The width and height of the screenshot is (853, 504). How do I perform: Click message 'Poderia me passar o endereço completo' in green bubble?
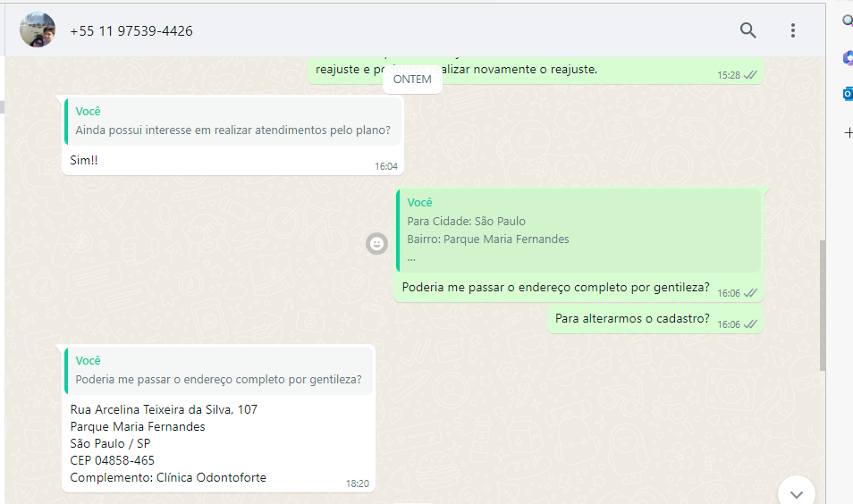click(x=555, y=287)
